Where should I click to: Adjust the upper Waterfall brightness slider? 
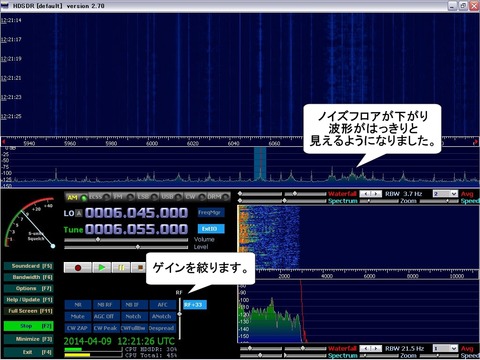[x=260, y=194]
